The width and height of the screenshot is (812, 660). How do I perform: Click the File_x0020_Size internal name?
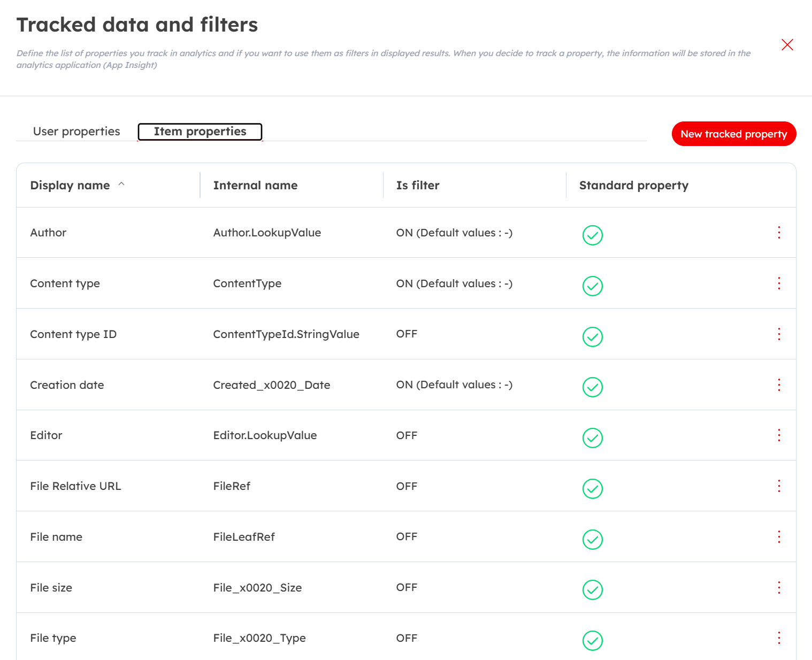coord(257,588)
